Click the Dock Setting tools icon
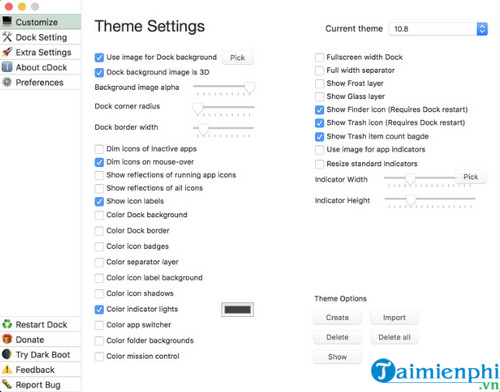 (x=7, y=37)
